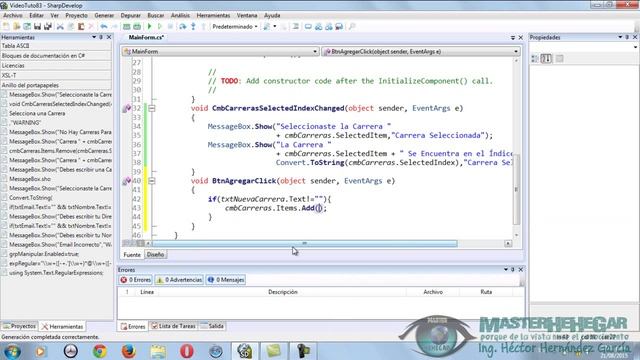Image resolution: width=640 pixels, height=360 pixels.
Task: Collapse BtnAgregarClick method fold marker
Action: coord(152,180)
